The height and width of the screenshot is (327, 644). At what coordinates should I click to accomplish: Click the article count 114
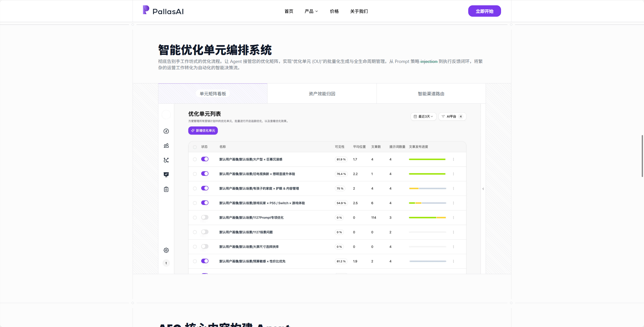(374, 217)
